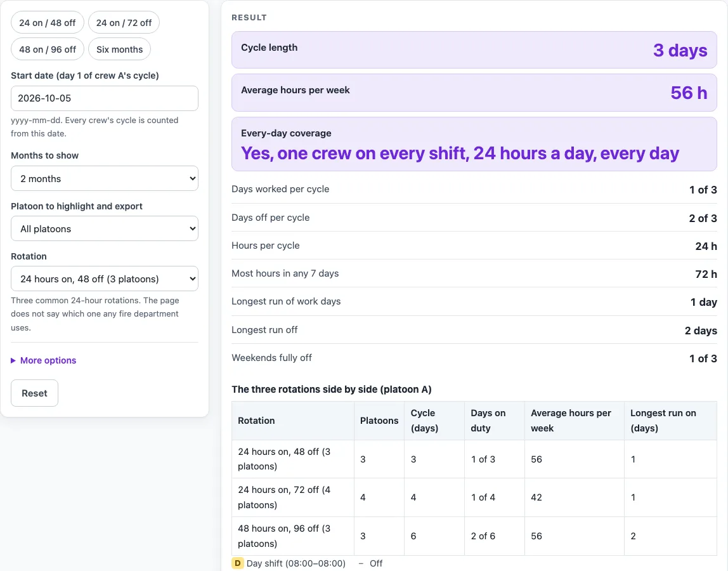Select the 24 on / 48 off preset

coord(48,23)
